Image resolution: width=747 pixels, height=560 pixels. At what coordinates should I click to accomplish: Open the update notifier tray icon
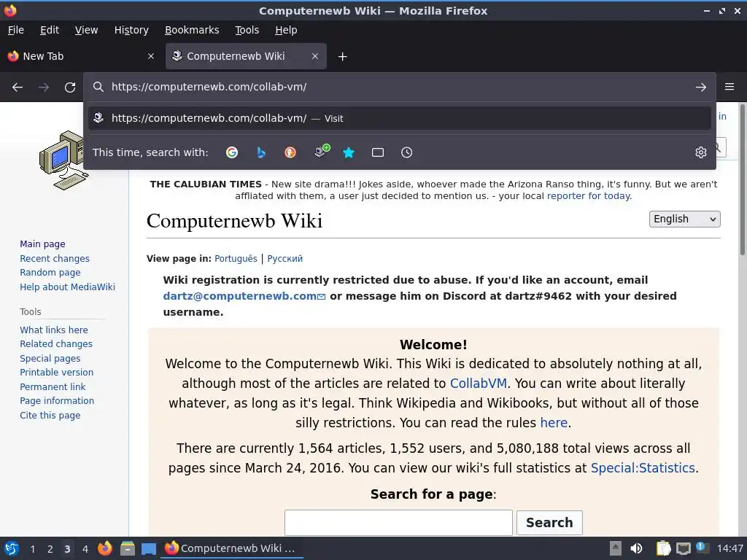[703, 548]
